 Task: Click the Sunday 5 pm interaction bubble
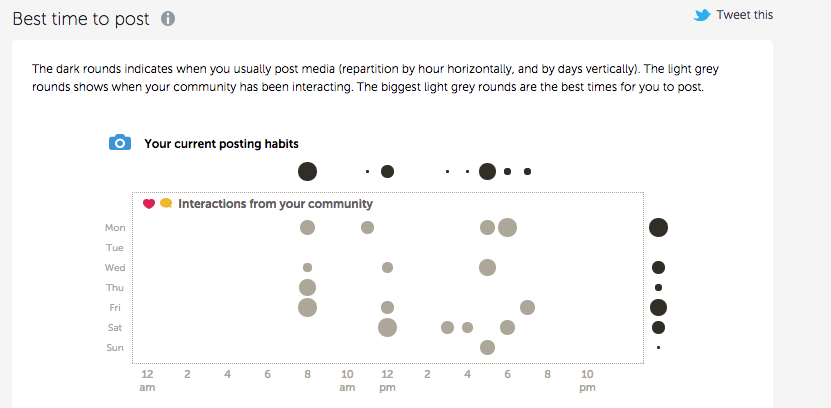click(x=487, y=348)
